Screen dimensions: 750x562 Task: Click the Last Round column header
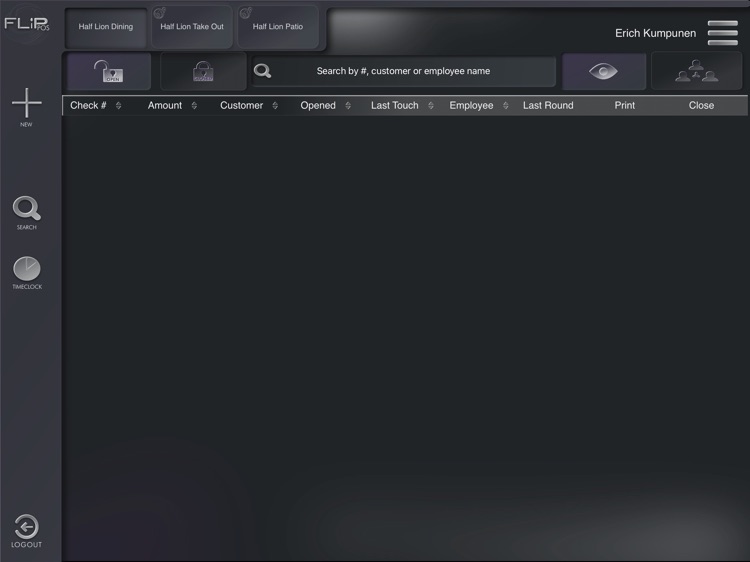[548, 105]
